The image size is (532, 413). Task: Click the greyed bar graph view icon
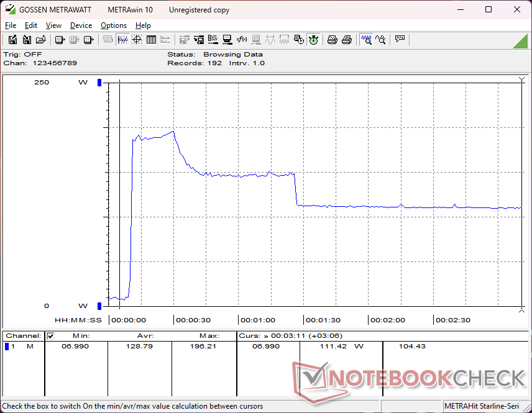[165, 40]
